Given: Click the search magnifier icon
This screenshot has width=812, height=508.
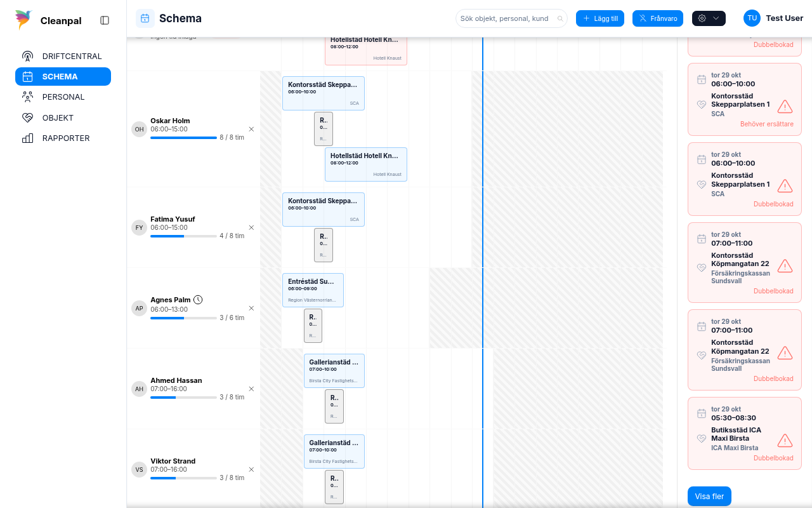Looking at the screenshot, I should click(560, 19).
